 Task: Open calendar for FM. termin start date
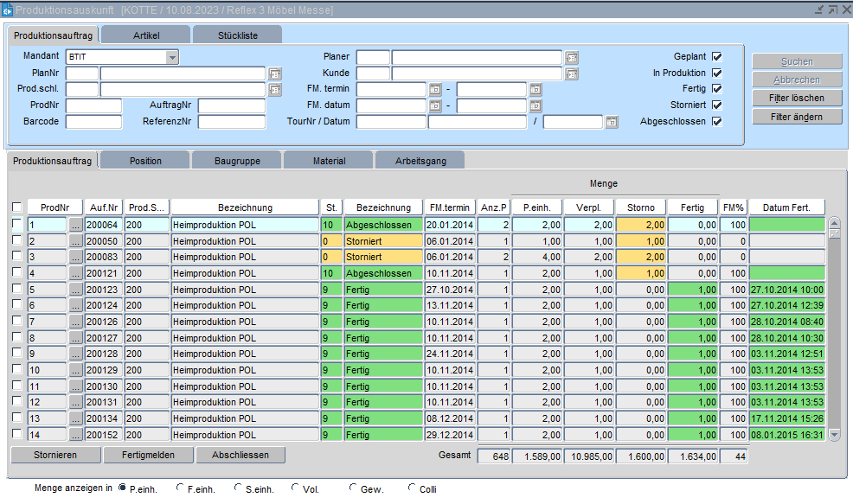pyautogui.click(x=435, y=89)
